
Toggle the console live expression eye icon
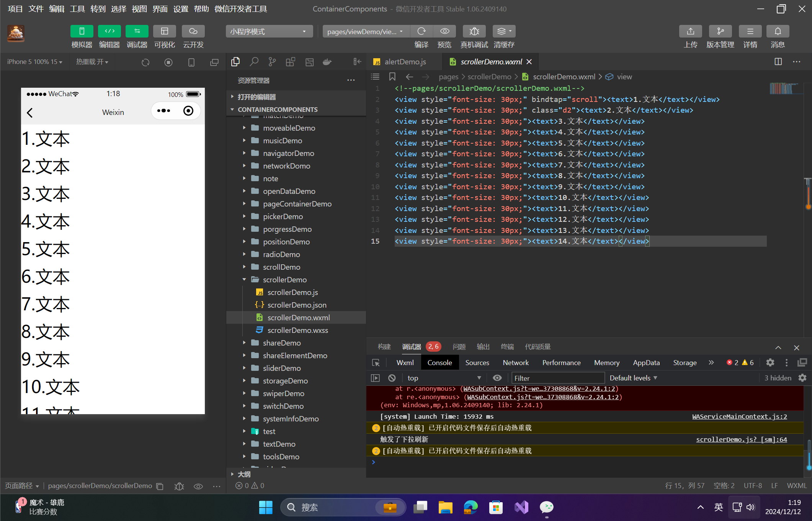click(497, 378)
